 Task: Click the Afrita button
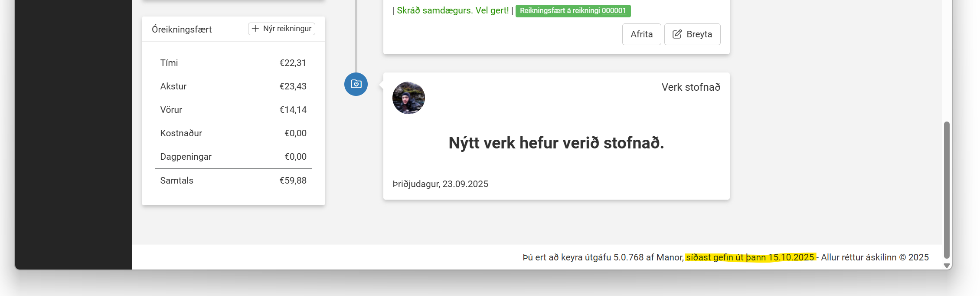click(x=641, y=34)
